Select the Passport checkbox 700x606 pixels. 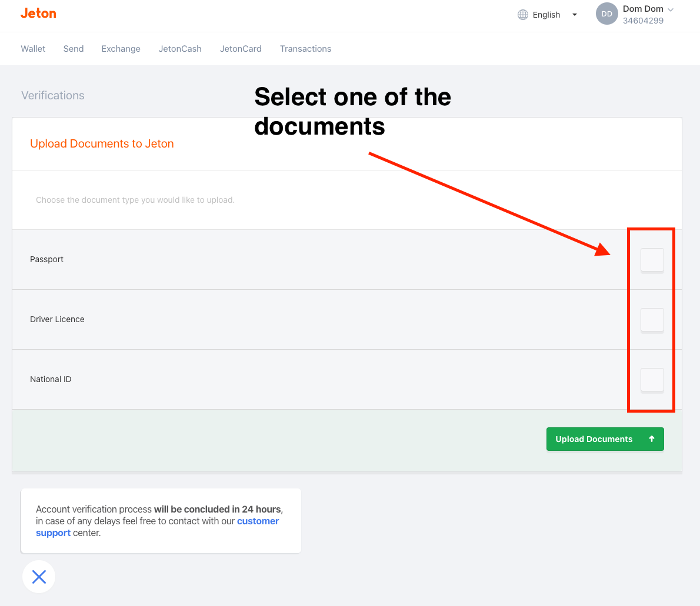[651, 259]
